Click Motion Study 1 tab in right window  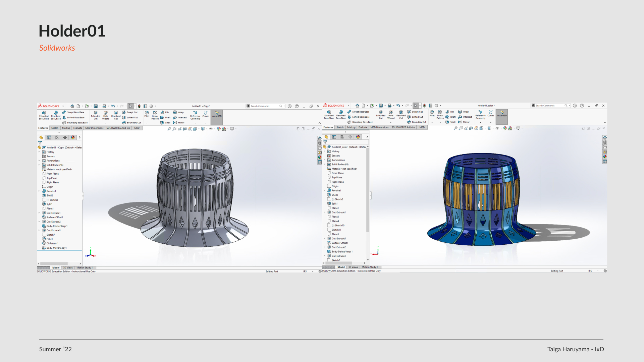(369, 267)
